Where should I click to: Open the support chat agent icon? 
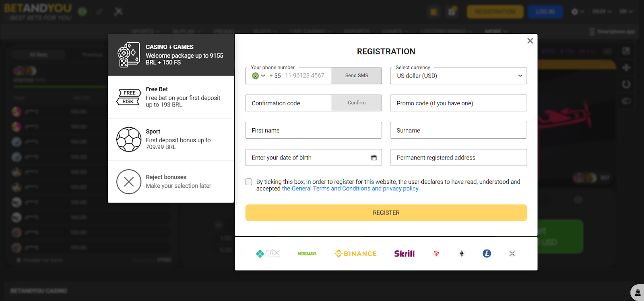[x=638, y=293]
